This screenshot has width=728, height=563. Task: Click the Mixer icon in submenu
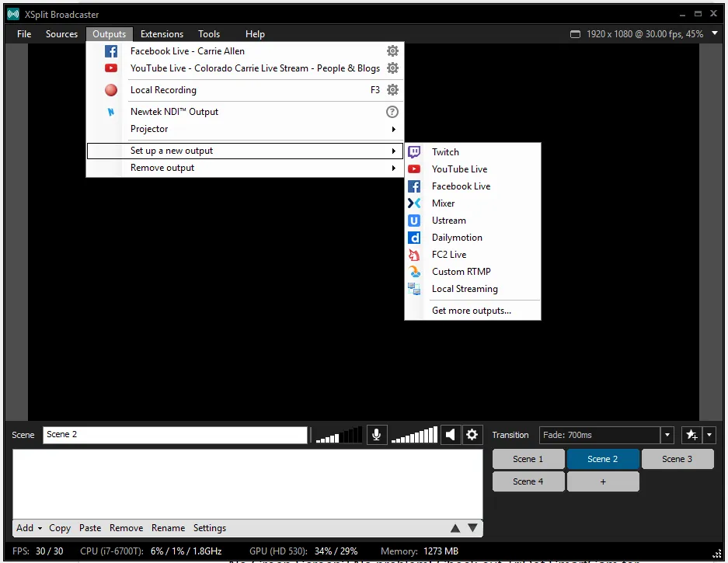coord(414,203)
